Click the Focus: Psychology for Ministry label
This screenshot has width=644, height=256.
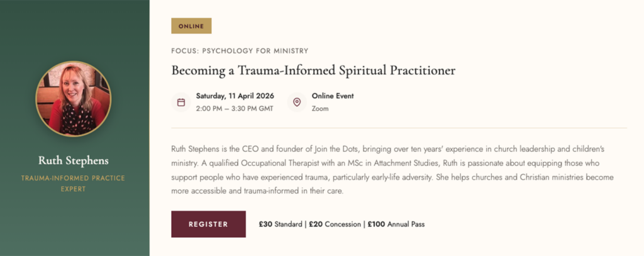(x=240, y=51)
